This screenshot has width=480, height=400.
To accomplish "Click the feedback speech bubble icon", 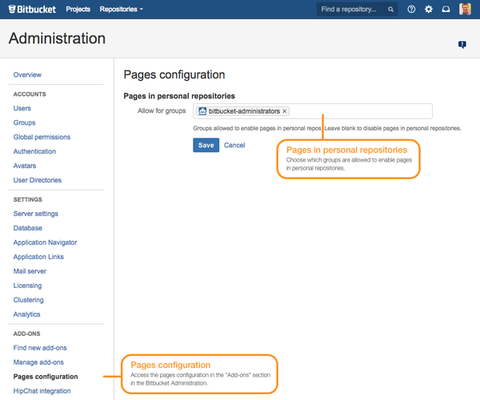I will (462, 44).
